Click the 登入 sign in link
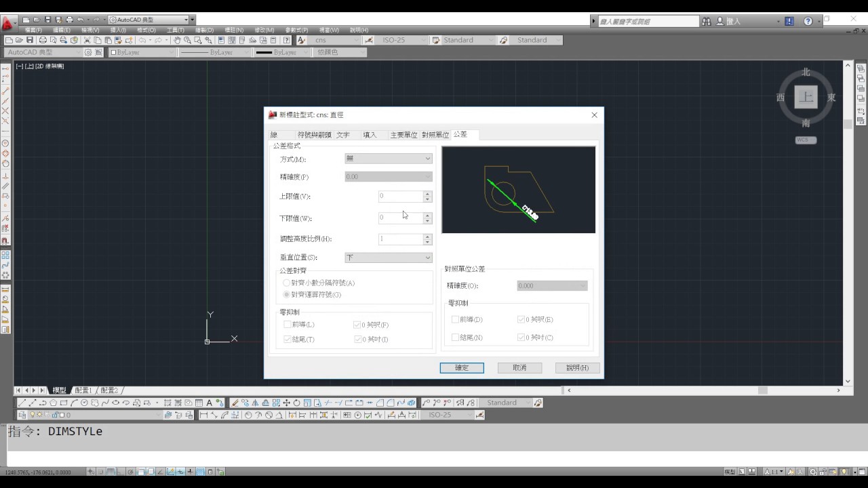Screen dimensions: 868x488 (x=733, y=21)
